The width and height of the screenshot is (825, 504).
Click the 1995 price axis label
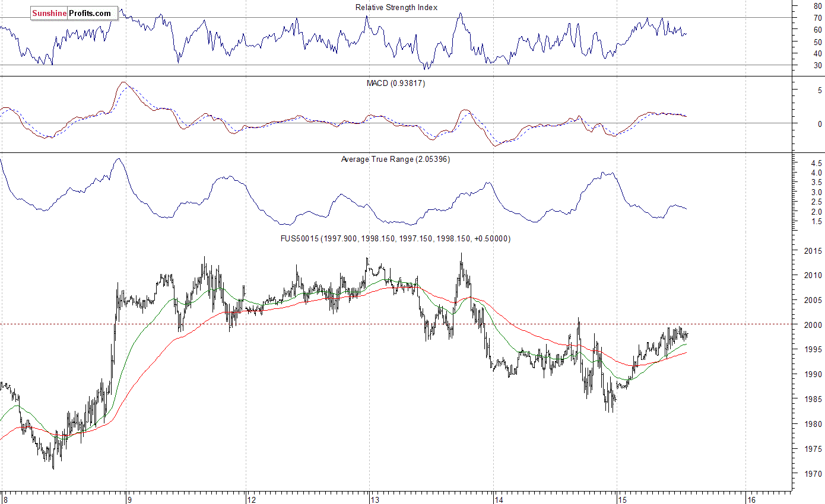[814, 350]
